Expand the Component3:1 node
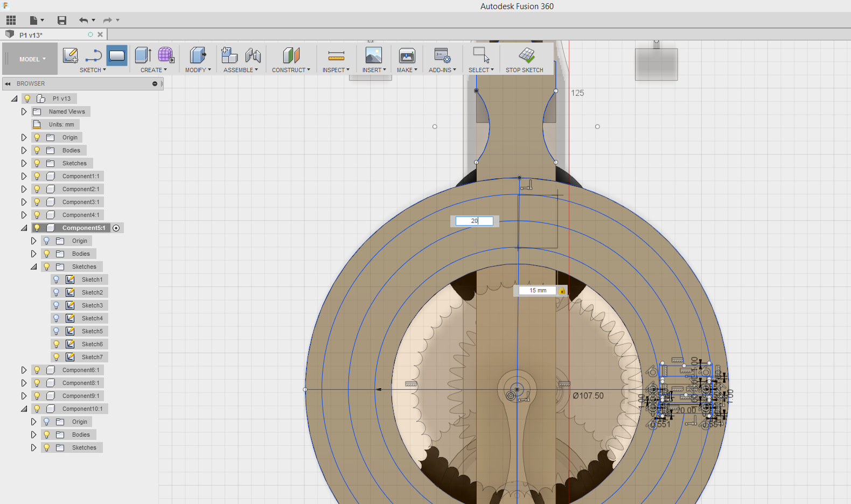 point(24,202)
